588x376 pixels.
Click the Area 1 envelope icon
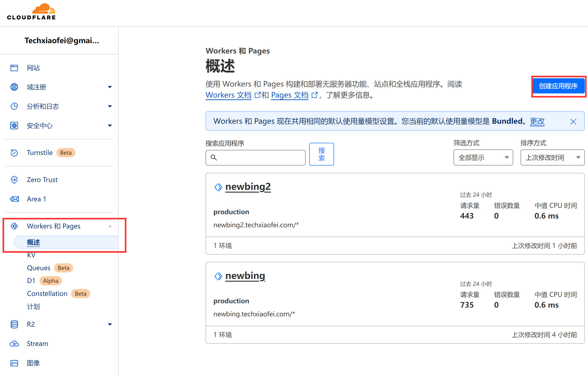14,199
